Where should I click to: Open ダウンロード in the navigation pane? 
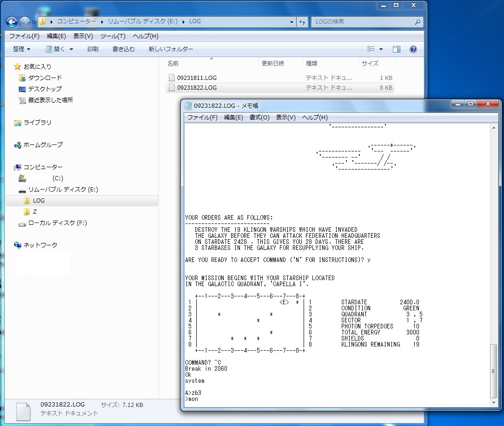45,78
